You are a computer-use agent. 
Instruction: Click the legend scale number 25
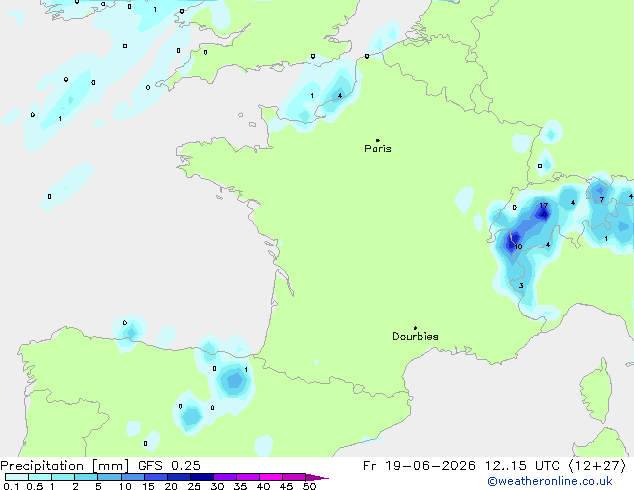coord(194,486)
